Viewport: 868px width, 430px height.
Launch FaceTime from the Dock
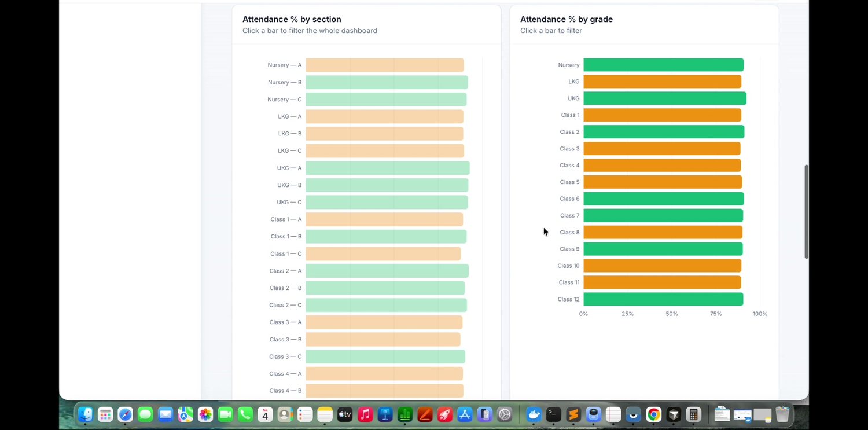click(225, 414)
